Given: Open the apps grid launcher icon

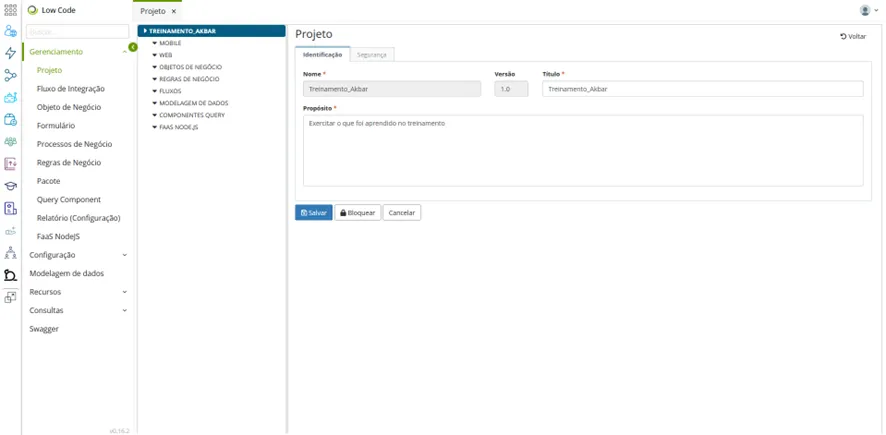Looking at the screenshot, I should (x=10, y=10).
